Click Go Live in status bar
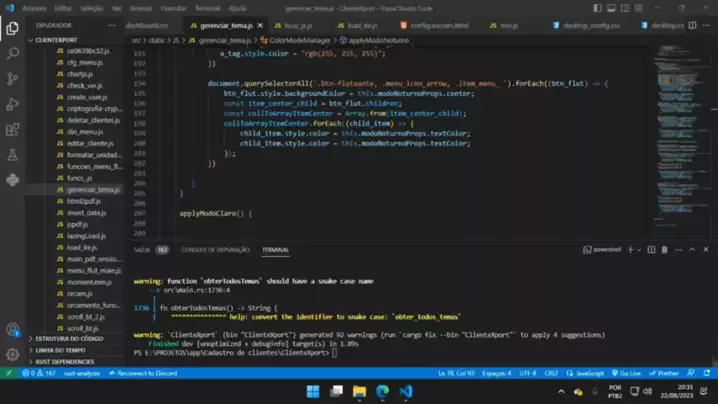Image resolution: width=718 pixels, height=404 pixels. [626, 373]
